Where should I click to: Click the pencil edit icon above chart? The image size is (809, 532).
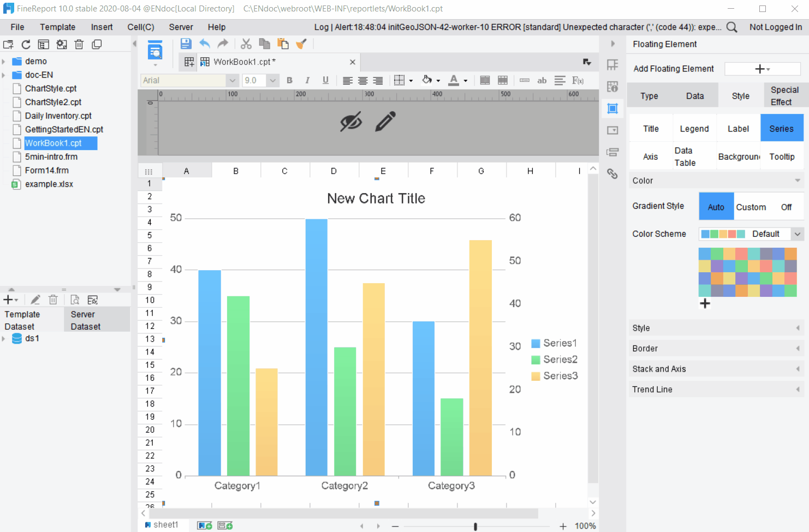pyautogui.click(x=385, y=122)
